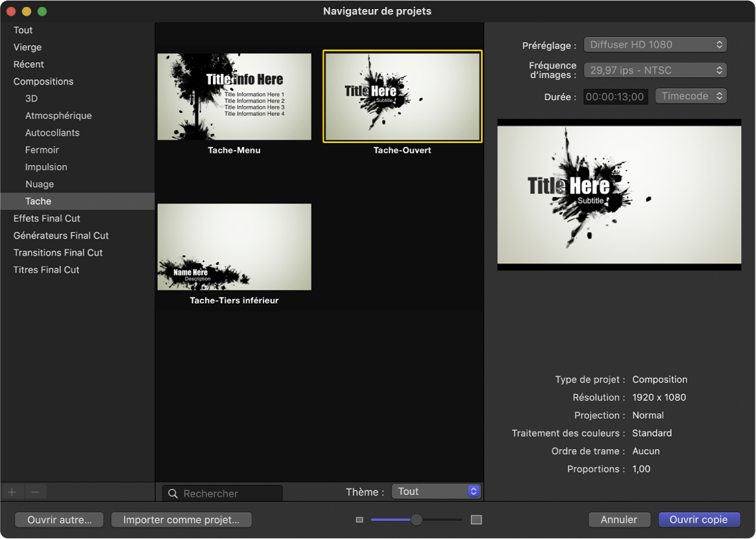756x539 pixels.
Task: Open the Préréglage dropdown menu
Action: (x=655, y=45)
